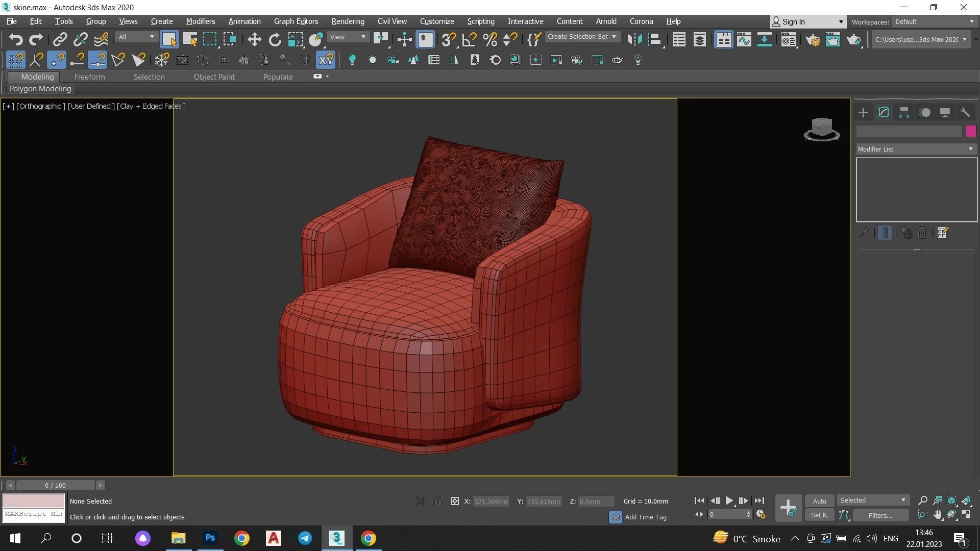Open the Display command panel tab
Viewport: 980px width, 551px height.
[945, 113]
